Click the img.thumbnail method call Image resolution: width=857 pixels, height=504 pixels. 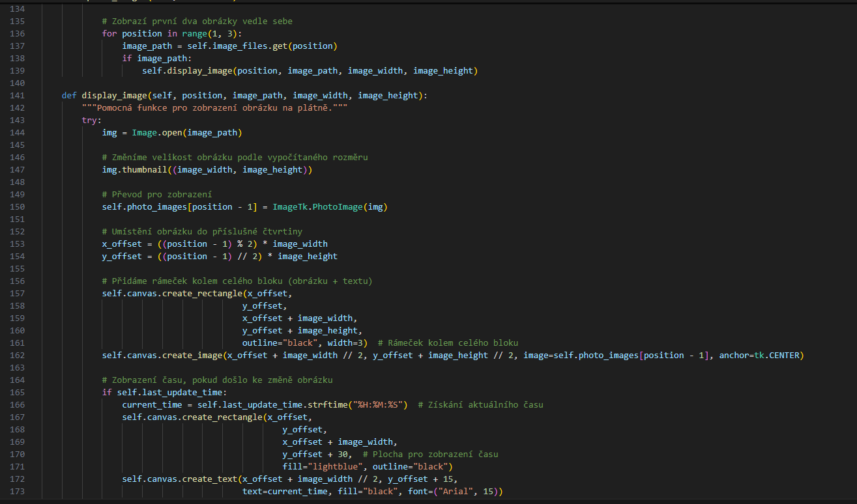point(137,170)
